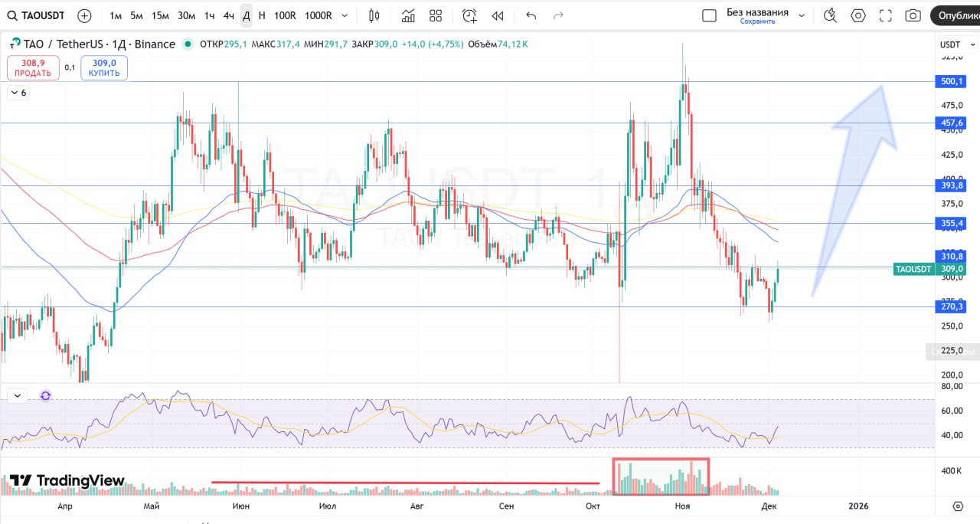
Task: Open chart settings hexagon icon
Action: (x=857, y=15)
